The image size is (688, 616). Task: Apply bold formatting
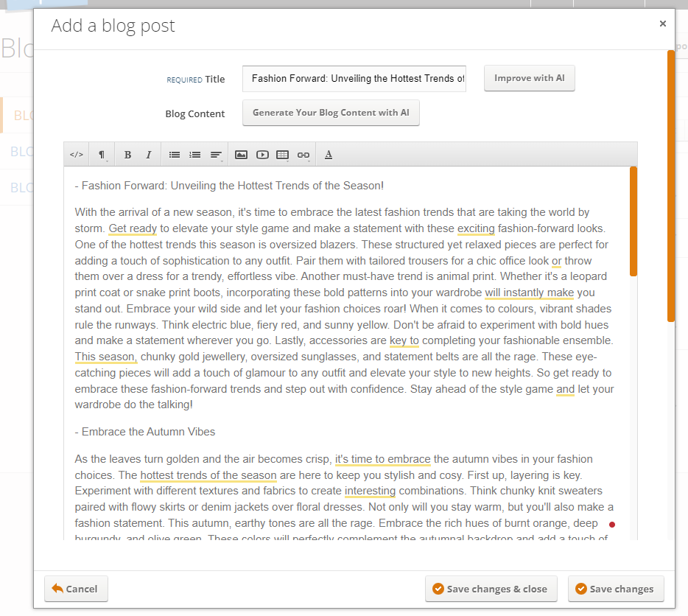(127, 155)
